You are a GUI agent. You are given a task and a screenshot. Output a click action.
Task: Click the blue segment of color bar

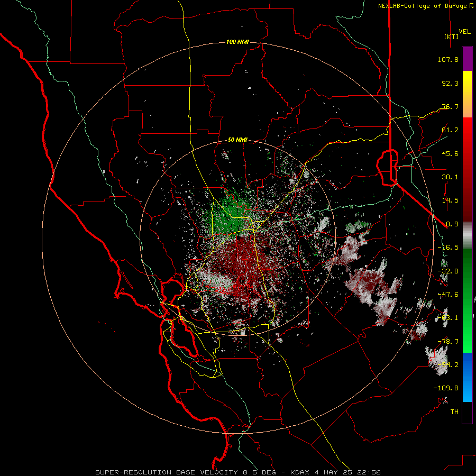pos(467,377)
